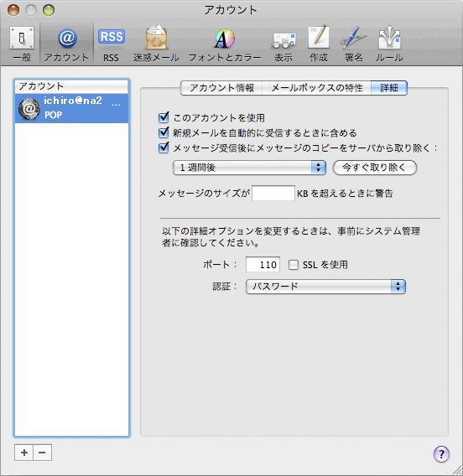Open the RSS preferences icon

[112, 44]
